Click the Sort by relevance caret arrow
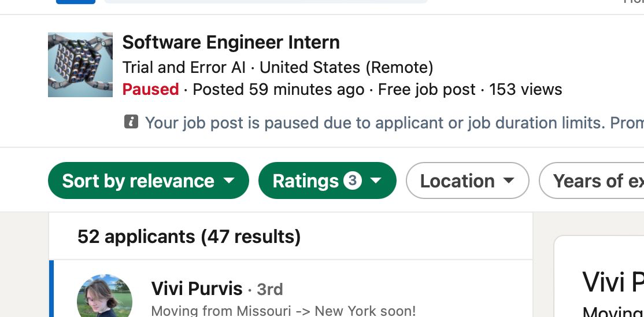The image size is (644, 317). pyautogui.click(x=229, y=180)
